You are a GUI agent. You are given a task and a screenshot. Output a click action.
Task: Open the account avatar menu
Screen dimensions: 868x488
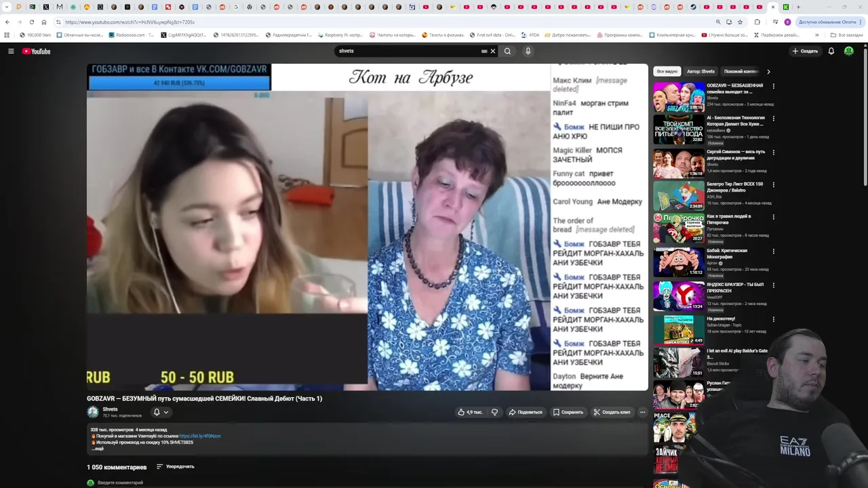pyautogui.click(x=849, y=51)
